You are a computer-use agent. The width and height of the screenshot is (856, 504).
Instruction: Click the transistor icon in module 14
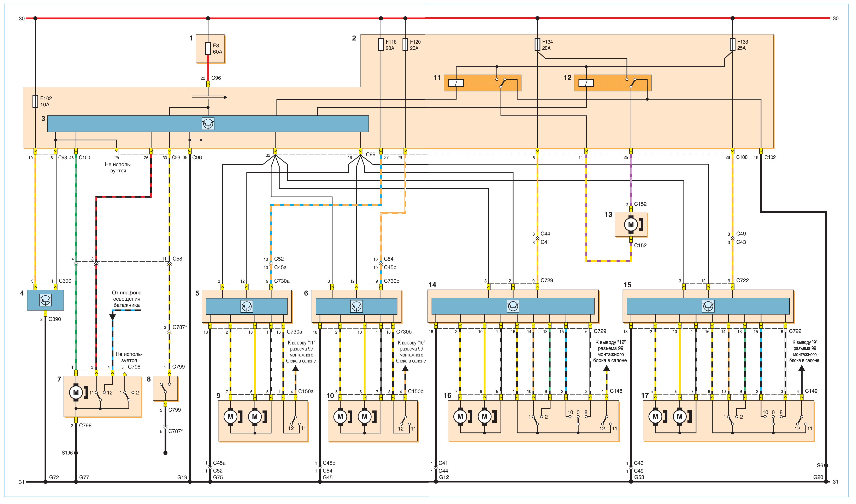[x=513, y=306]
